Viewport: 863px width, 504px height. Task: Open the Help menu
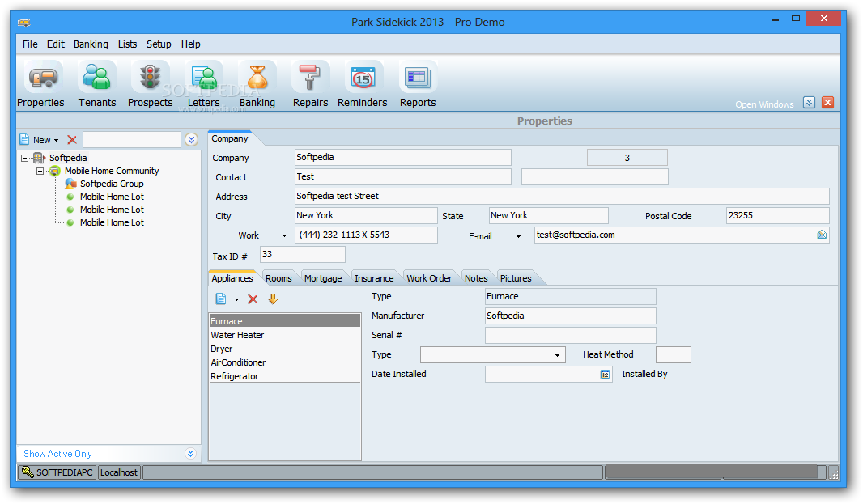pyautogui.click(x=190, y=44)
